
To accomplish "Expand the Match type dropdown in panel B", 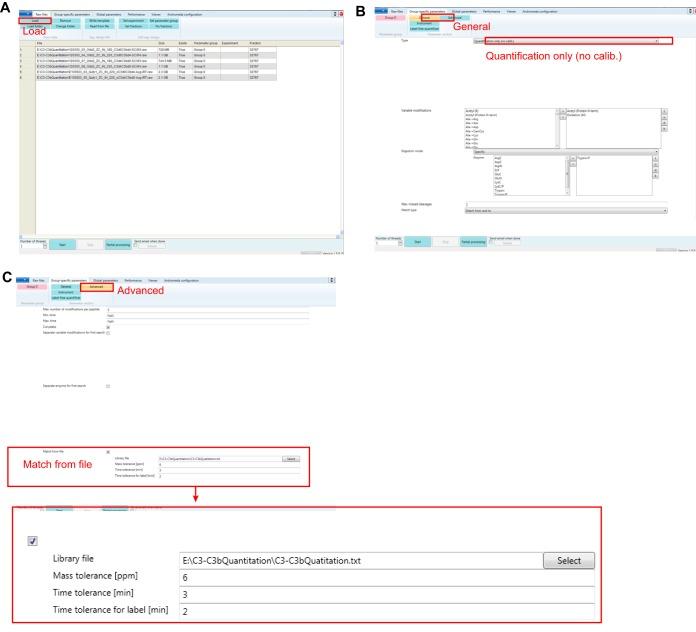I will (x=567, y=211).
